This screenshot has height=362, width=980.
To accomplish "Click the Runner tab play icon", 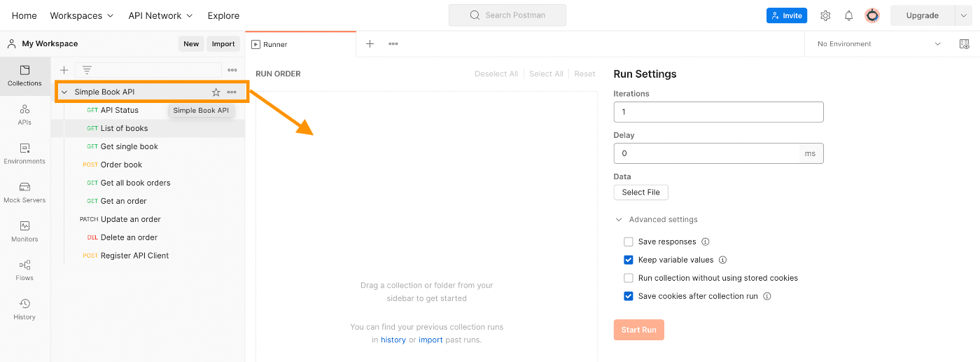I will 256,44.
